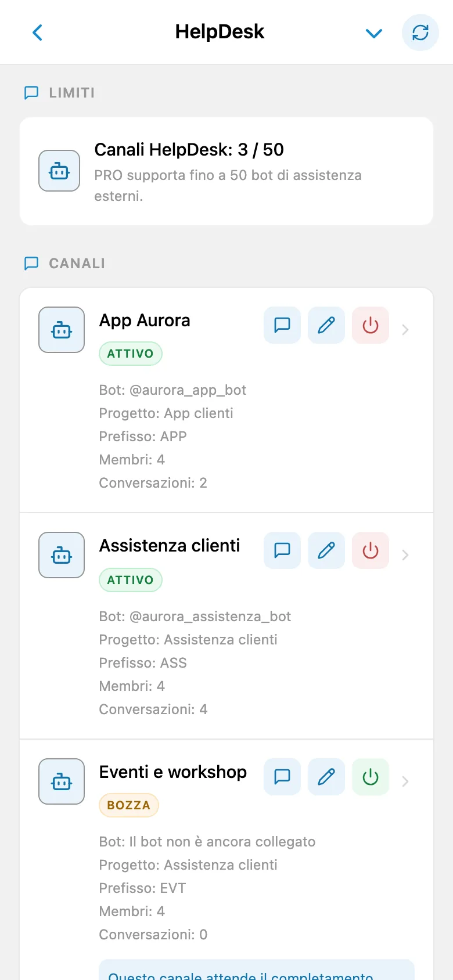This screenshot has width=453, height=980.
Task: Select the Eventi e workshop channel title
Action: click(x=173, y=772)
